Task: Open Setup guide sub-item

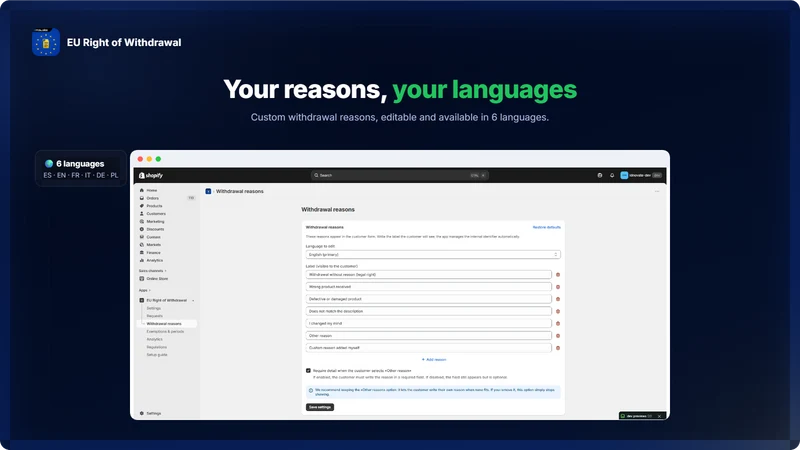Action: [157, 355]
